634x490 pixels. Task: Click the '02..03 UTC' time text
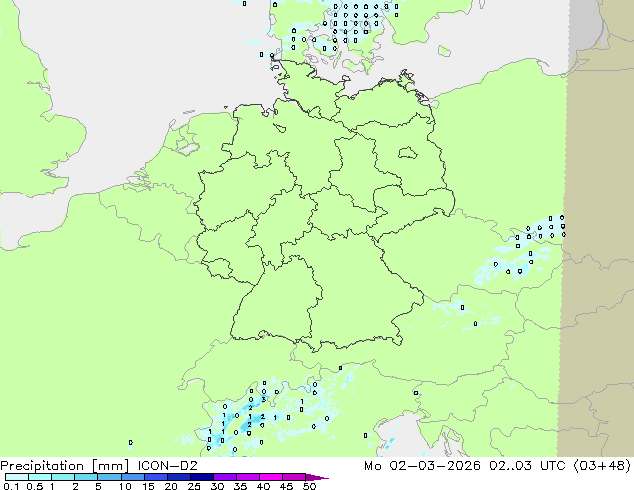[528, 466]
